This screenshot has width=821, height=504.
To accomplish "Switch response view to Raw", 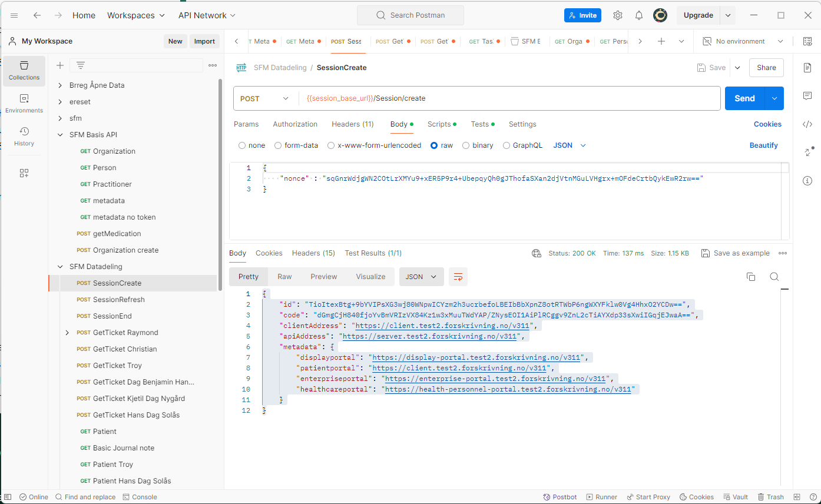I will point(284,277).
